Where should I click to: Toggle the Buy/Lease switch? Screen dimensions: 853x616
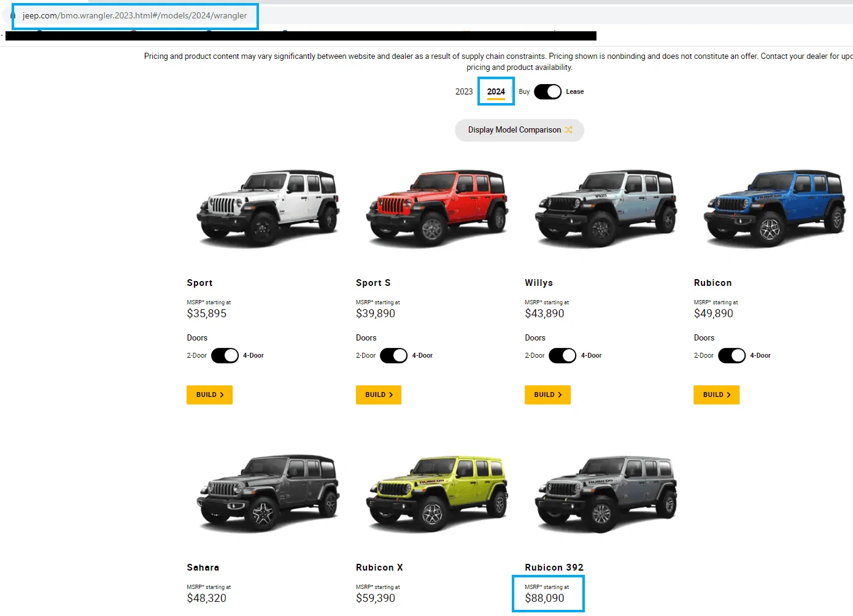[x=547, y=91]
